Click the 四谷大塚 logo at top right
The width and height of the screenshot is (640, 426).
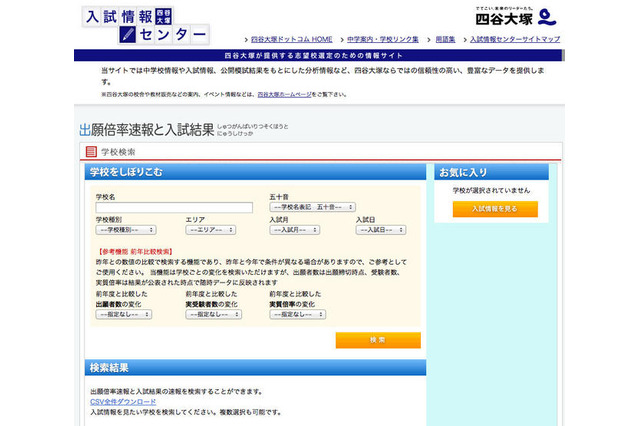pos(514,17)
